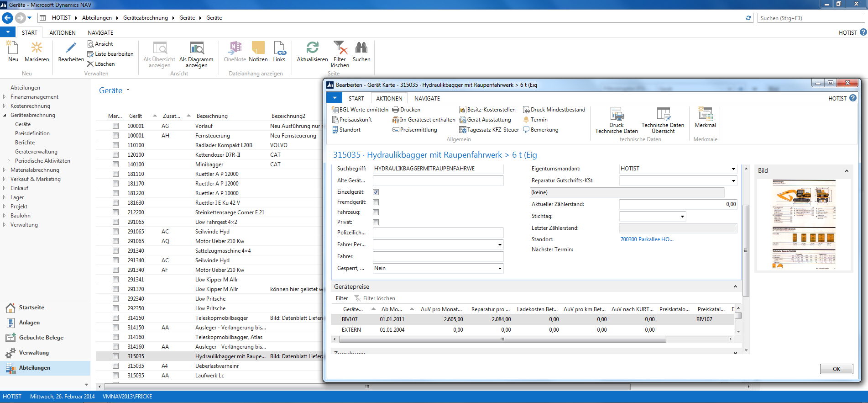Click the Bearbeiten pencil icon
This screenshot has width=868, height=403.
point(71,51)
